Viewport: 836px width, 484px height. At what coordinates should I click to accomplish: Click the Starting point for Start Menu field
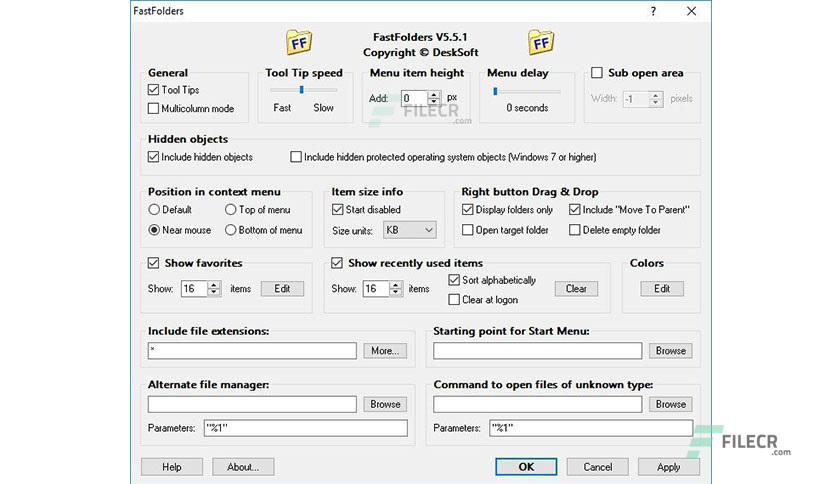click(x=537, y=351)
